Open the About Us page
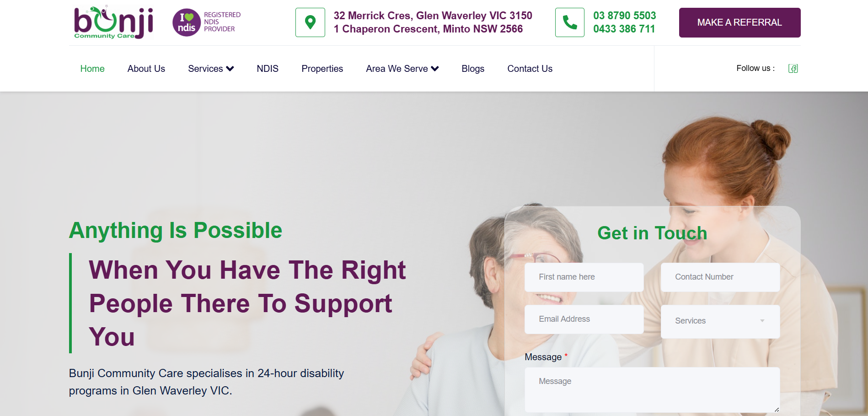868x416 pixels. click(x=146, y=69)
